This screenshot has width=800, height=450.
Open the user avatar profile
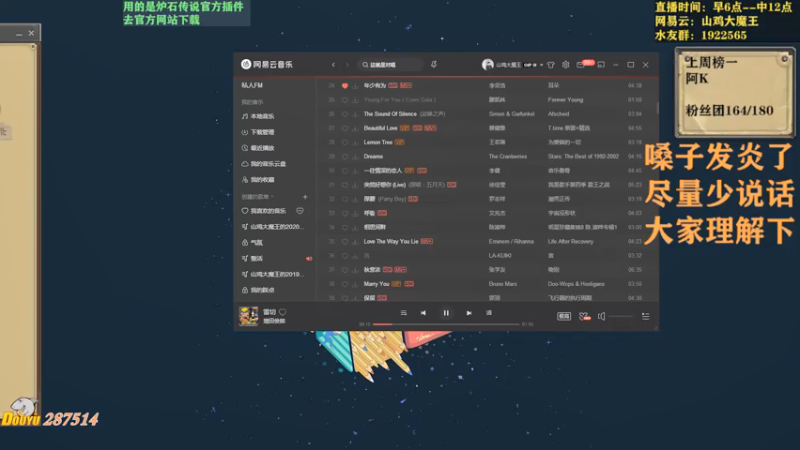[x=488, y=64]
